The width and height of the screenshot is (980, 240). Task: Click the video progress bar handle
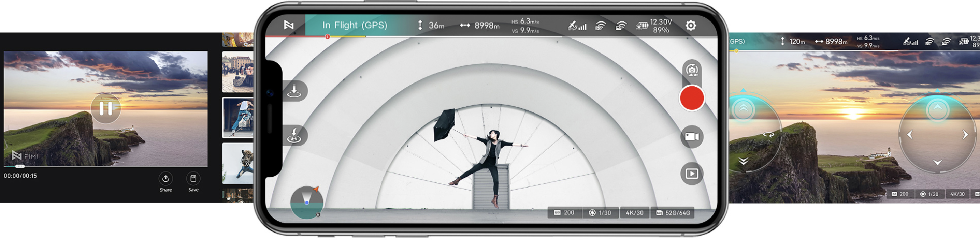click(x=19, y=166)
